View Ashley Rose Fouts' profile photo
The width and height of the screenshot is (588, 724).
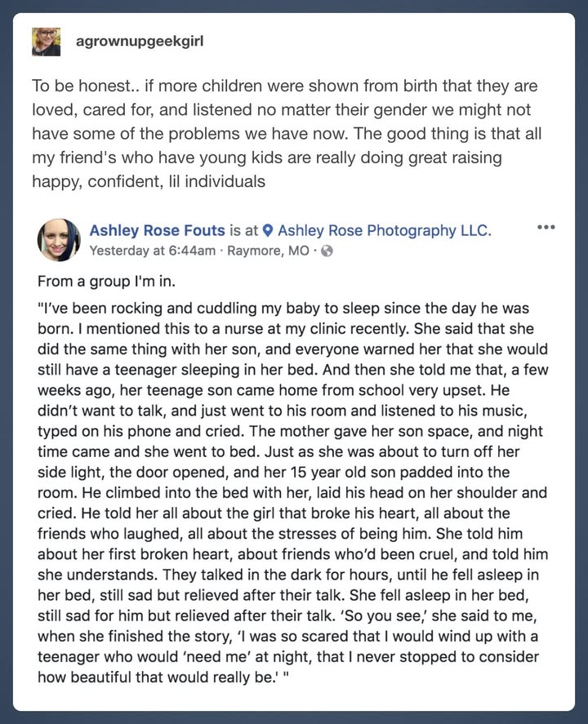(x=59, y=240)
